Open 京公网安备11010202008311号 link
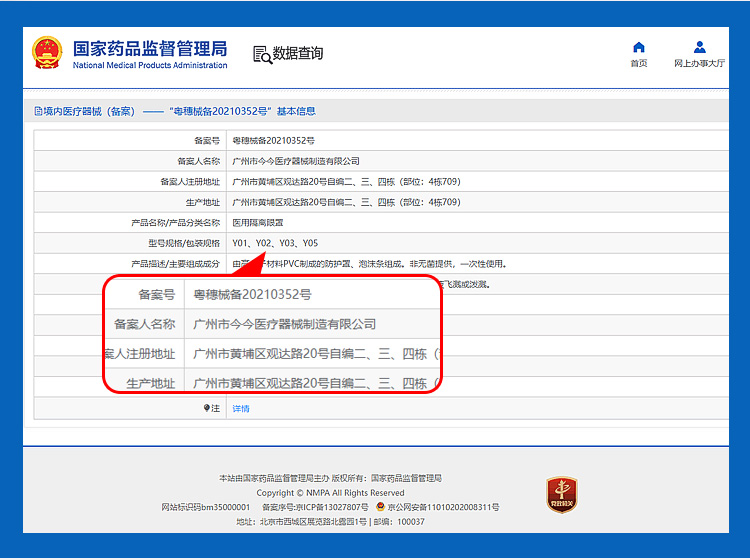The image size is (750, 560). pos(443,507)
